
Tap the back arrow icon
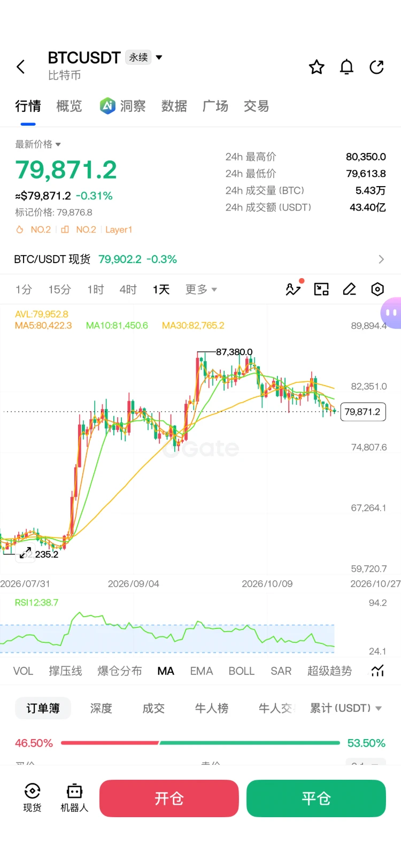[21, 67]
